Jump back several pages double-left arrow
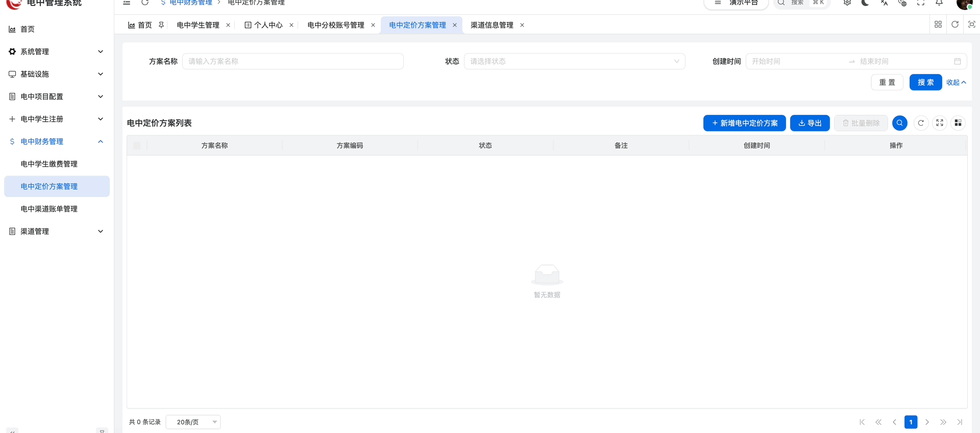 [x=878, y=422]
